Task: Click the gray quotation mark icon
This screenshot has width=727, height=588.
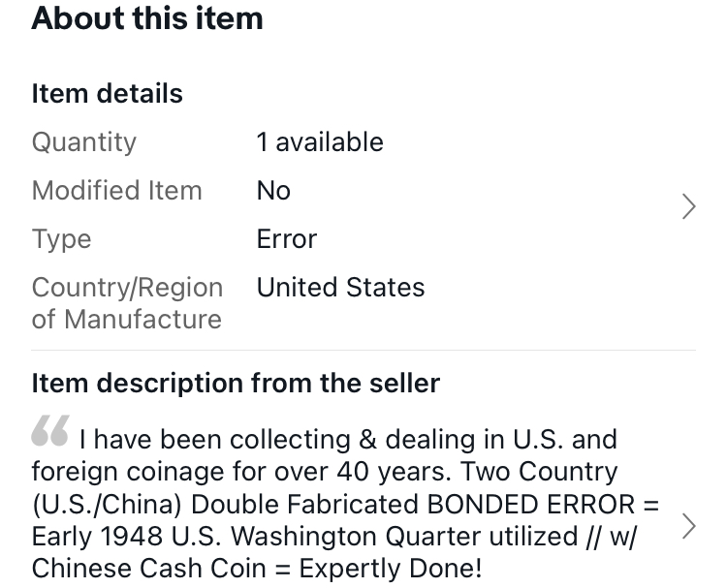Action: pyautogui.click(x=50, y=430)
